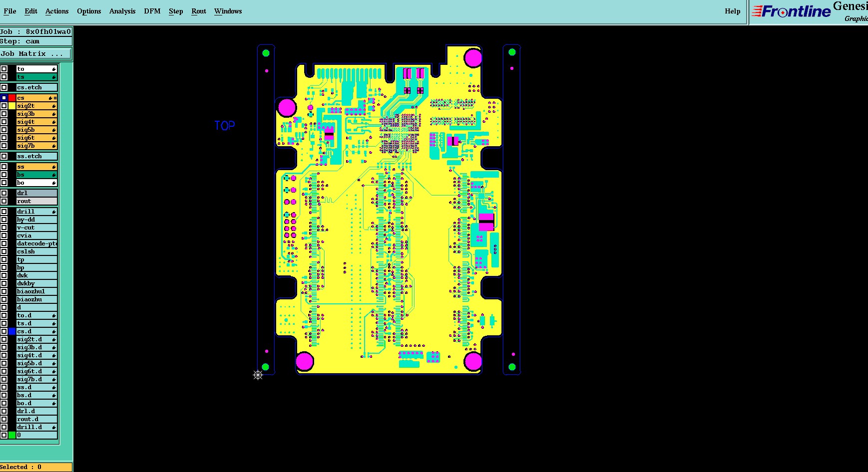Viewport: 868px width, 472px height.
Task: Click the yellow color swatch of sig2t
Action: [12, 106]
